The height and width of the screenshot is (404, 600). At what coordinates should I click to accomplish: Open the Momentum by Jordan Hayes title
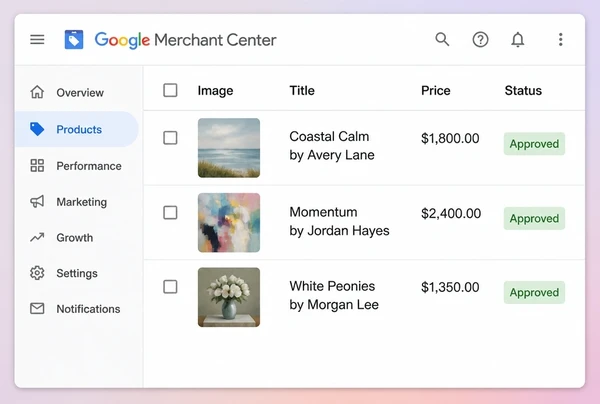pyautogui.click(x=339, y=221)
